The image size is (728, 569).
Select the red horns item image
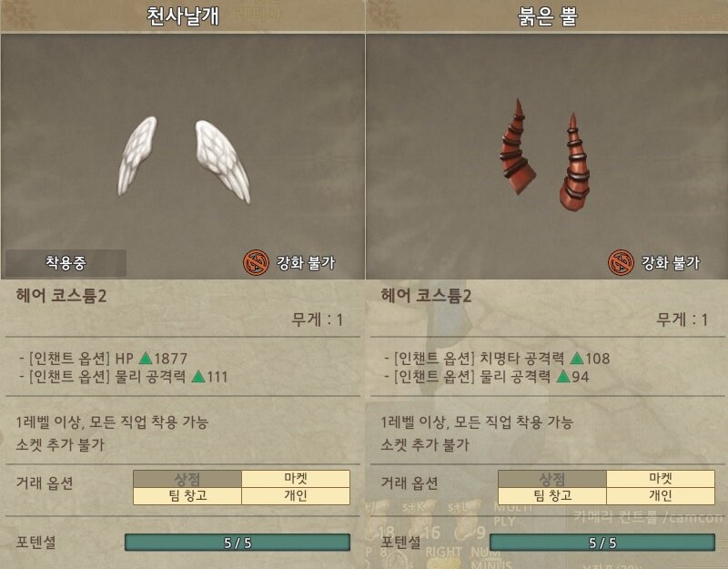[545, 153]
